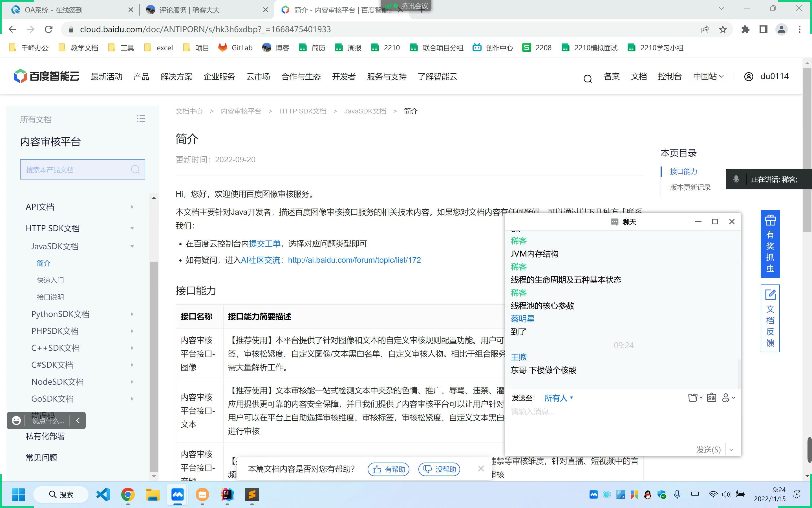This screenshot has height=508, width=812.
Task: Expand the API文档 section
Action: (x=132, y=207)
